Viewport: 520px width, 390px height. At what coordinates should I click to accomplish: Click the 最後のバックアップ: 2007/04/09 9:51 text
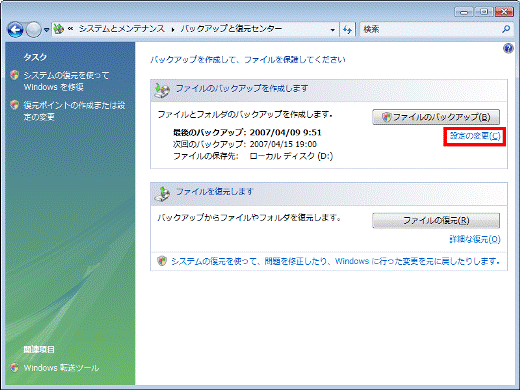click(x=247, y=132)
